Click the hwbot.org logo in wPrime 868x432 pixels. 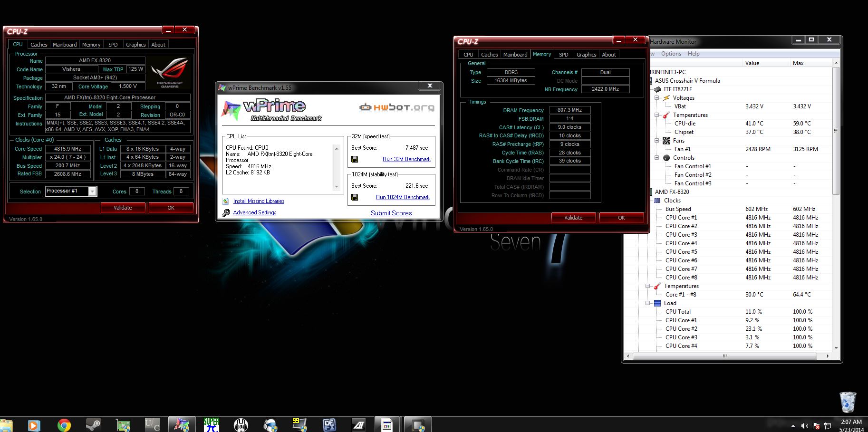396,107
